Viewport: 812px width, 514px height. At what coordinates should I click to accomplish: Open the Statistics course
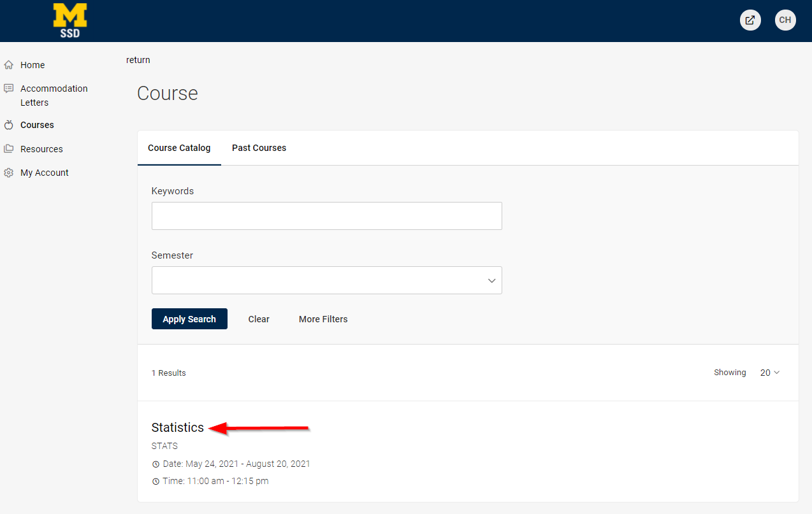[x=177, y=427]
